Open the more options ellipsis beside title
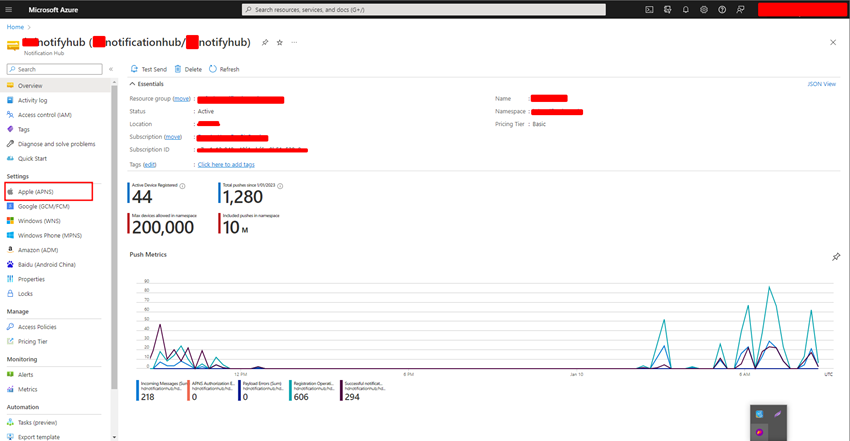The width and height of the screenshot is (850, 441). [x=294, y=42]
